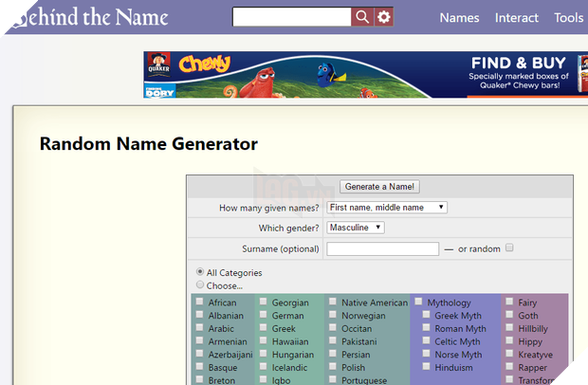
Task: Open the Tools menu
Action: (x=568, y=17)
